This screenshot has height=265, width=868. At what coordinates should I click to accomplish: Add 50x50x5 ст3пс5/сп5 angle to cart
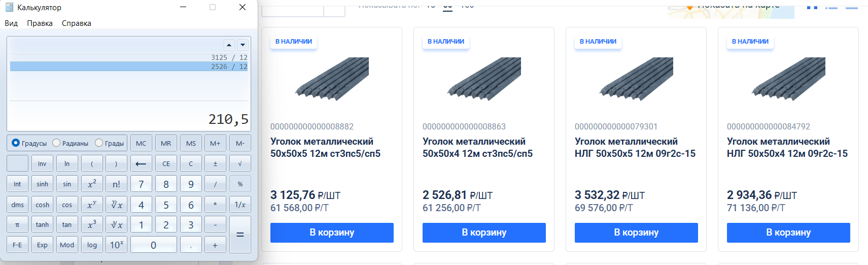332,233
